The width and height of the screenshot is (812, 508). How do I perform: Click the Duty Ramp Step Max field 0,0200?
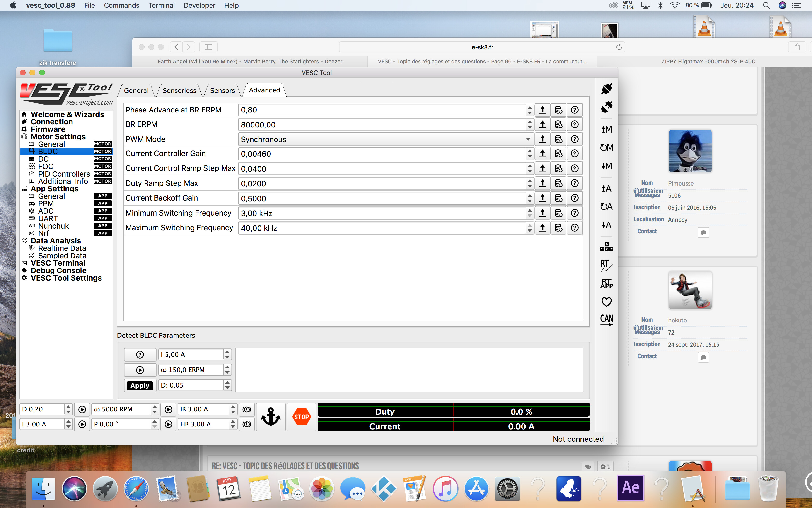point(382,183)
